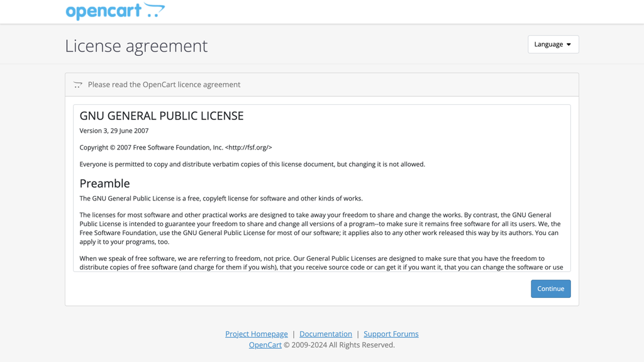Click the GNU GENERAL PUBLIC LICENSE title

coord(161,116)
